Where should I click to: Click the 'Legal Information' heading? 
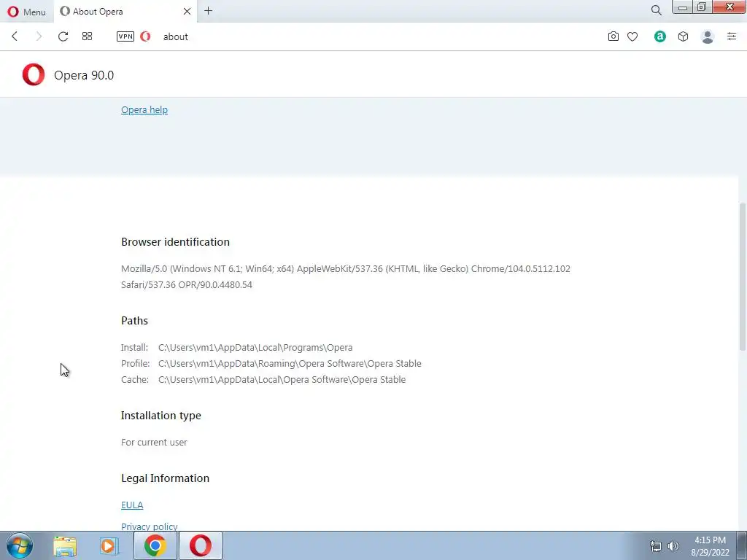166,478
